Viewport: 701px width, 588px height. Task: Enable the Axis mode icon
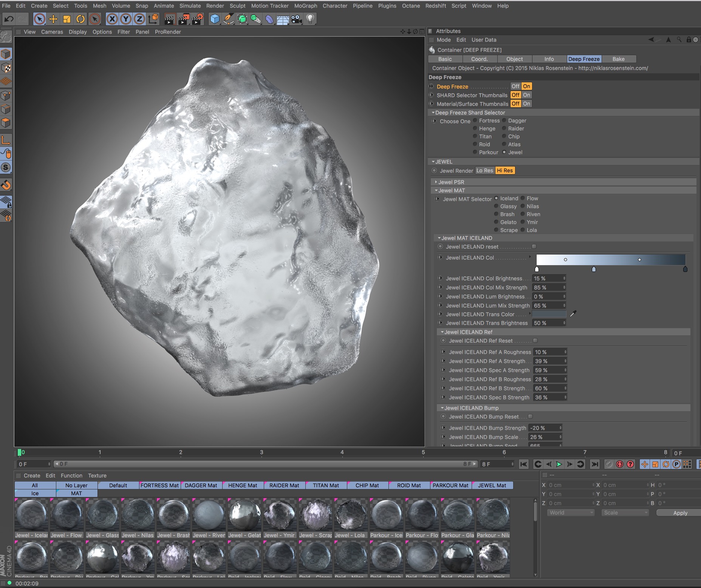click(6, 140)
